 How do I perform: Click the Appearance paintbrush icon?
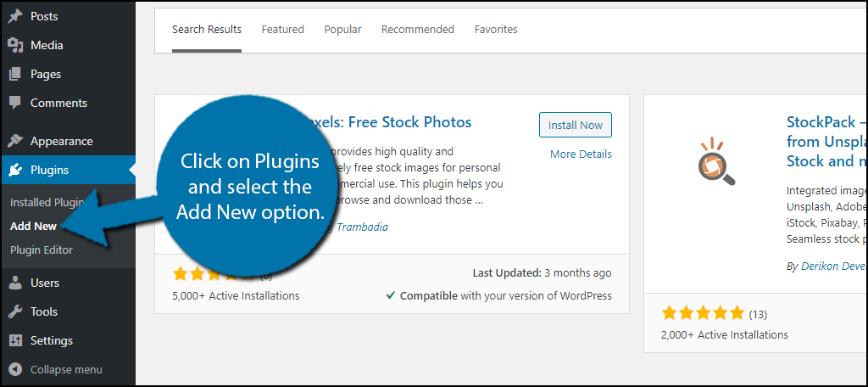click(x=15, y=141)
